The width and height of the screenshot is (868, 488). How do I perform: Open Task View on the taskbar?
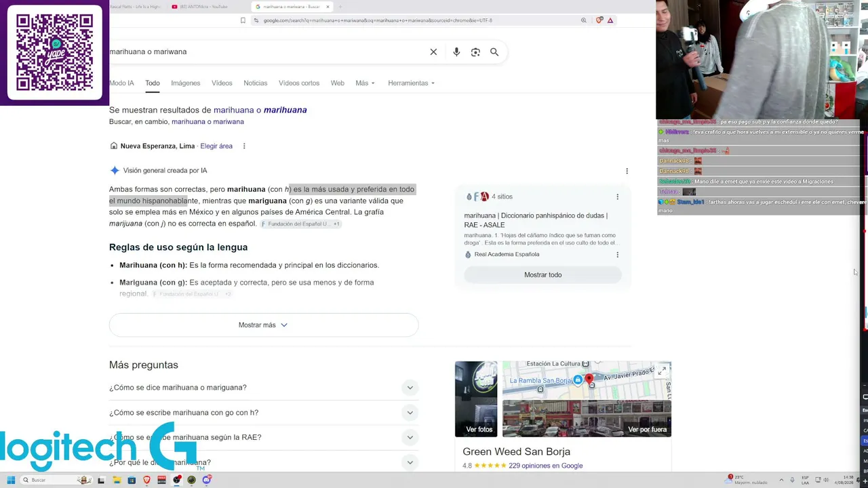coord(101,480)
